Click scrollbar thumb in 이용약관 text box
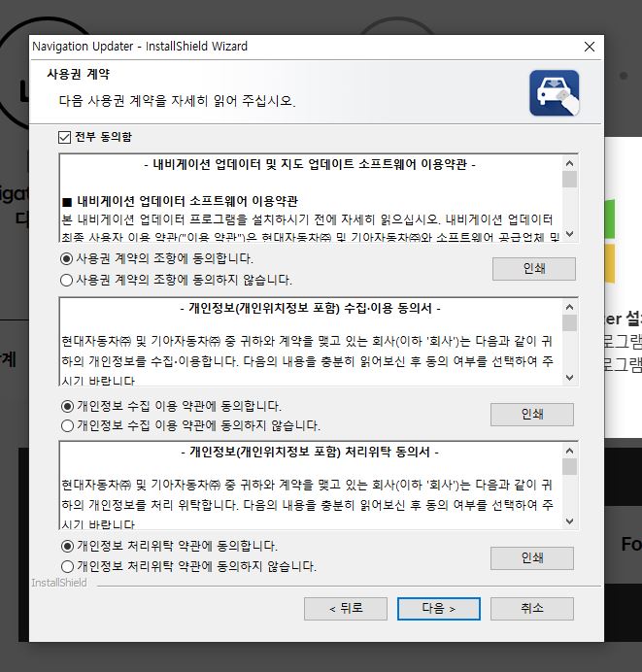Screen dimensions: 642x672 [x=569, y=179]
